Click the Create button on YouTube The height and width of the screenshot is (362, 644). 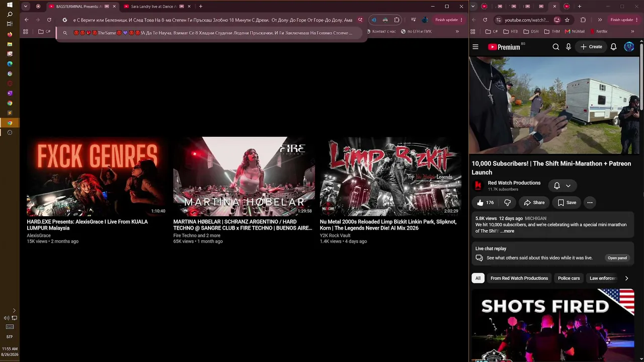(591, 47)
